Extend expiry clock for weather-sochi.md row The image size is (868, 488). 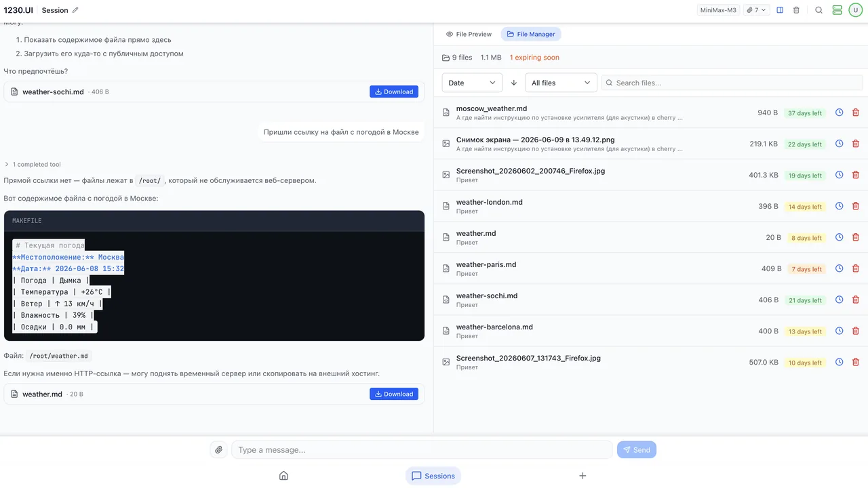pos(839,300)
